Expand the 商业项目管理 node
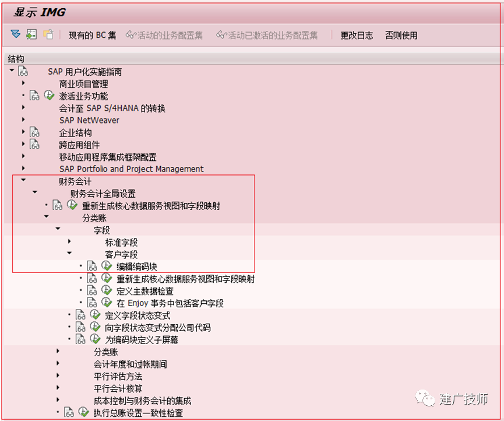 coord(23,83)
